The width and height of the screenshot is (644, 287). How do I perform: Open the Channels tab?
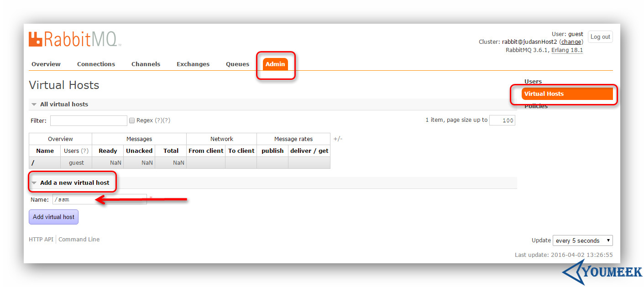(146, 64)
